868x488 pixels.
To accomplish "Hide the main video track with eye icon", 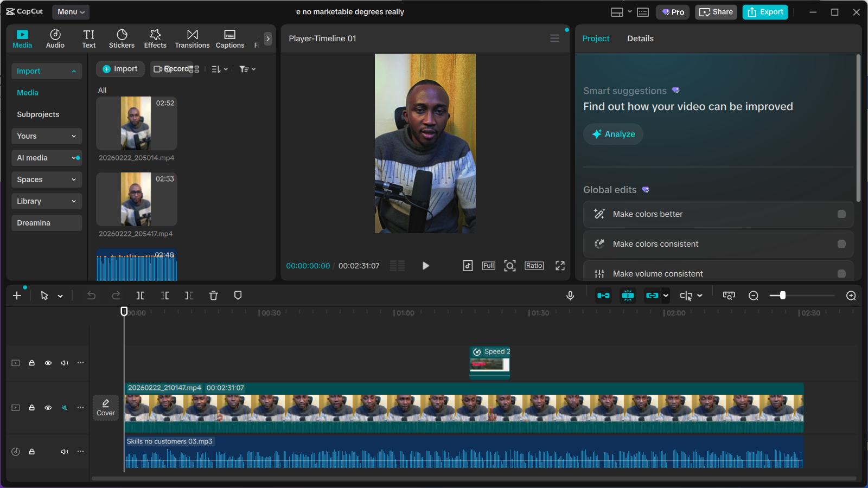I will pos(48,408).
